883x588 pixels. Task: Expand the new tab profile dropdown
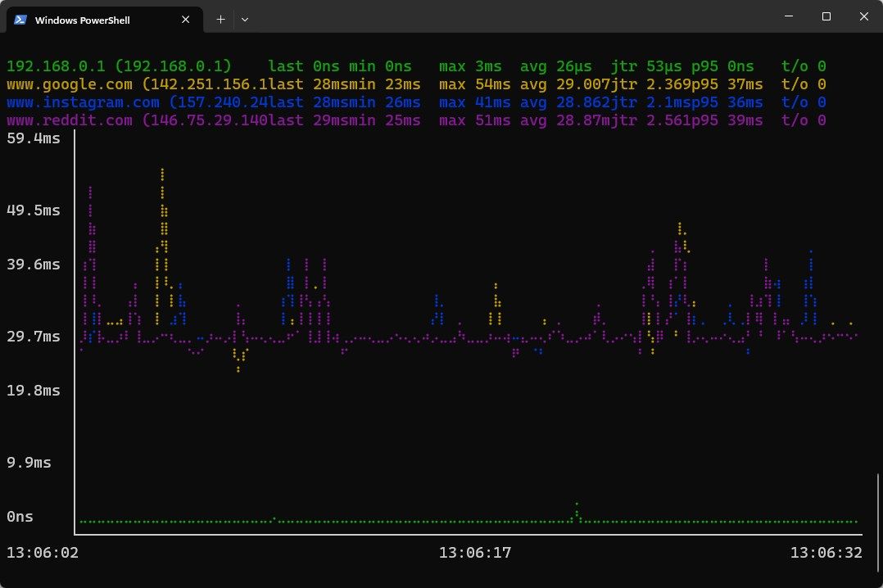click(x=244, y=19)
